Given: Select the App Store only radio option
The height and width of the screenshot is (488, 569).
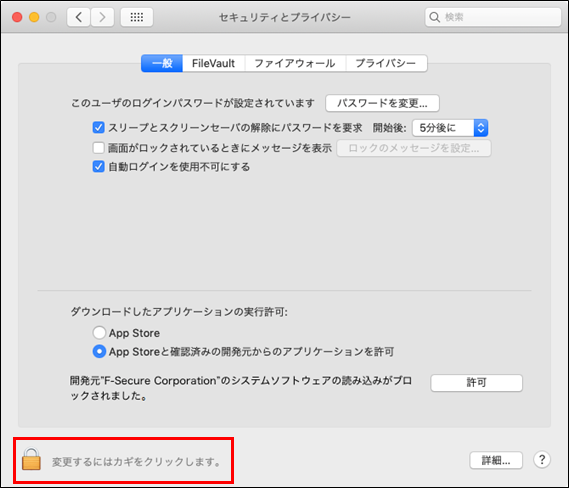Looking at the screenshot, I should pyautogui.click(x=99, y=333).
